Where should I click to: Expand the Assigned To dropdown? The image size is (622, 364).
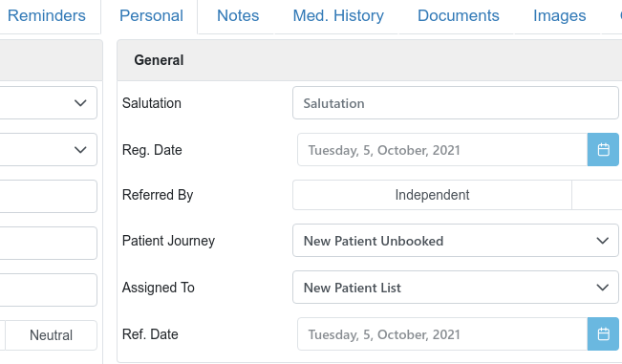[x=456, y=287]
